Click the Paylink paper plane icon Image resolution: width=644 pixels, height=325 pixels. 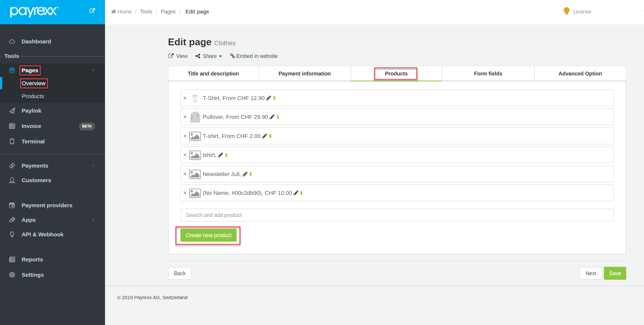click(x=12, y=111)
